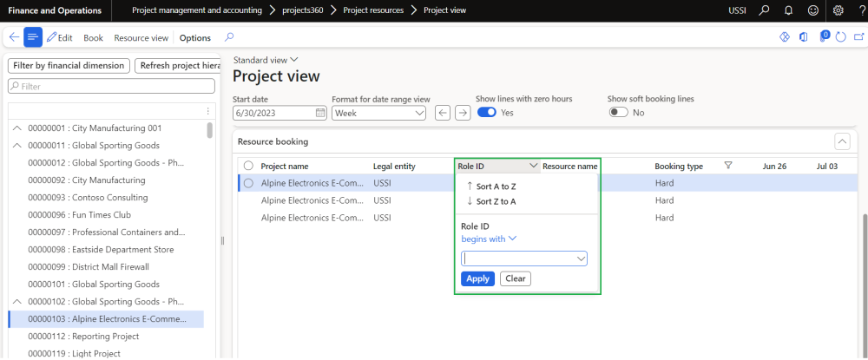Open the Options menu
This screenshot has width=868, height=360.
point(195,38)
